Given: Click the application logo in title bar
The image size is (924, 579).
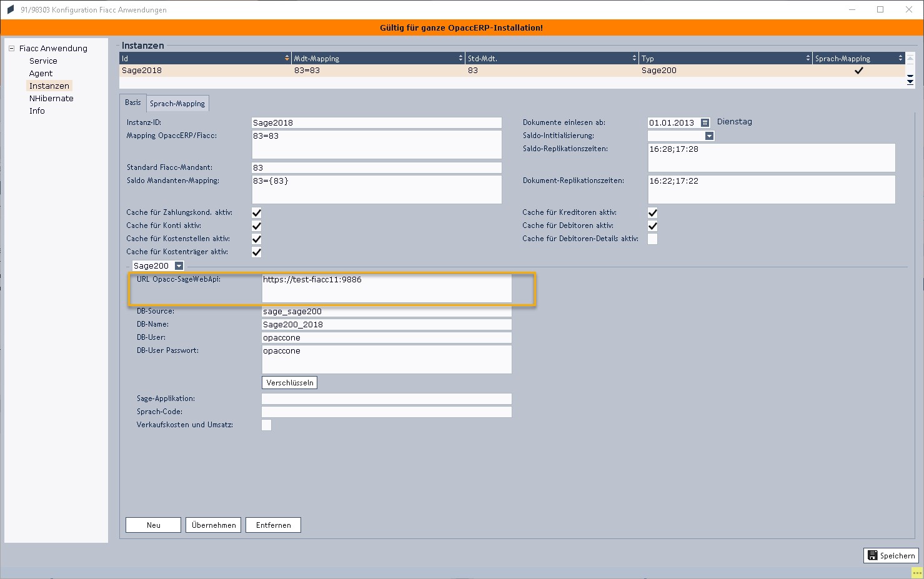Looking at the screenshot, I should (x=10, y=10).
